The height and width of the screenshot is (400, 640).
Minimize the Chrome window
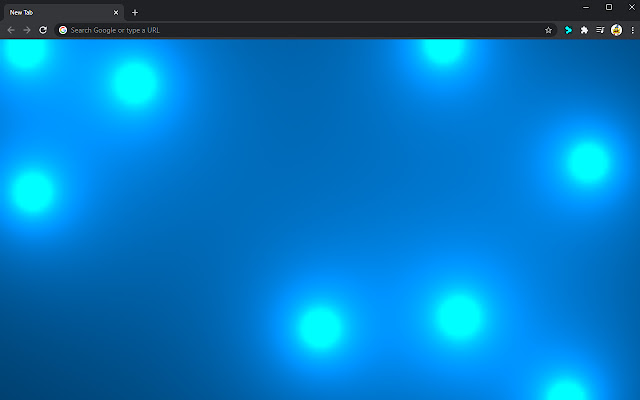(586, 7)
